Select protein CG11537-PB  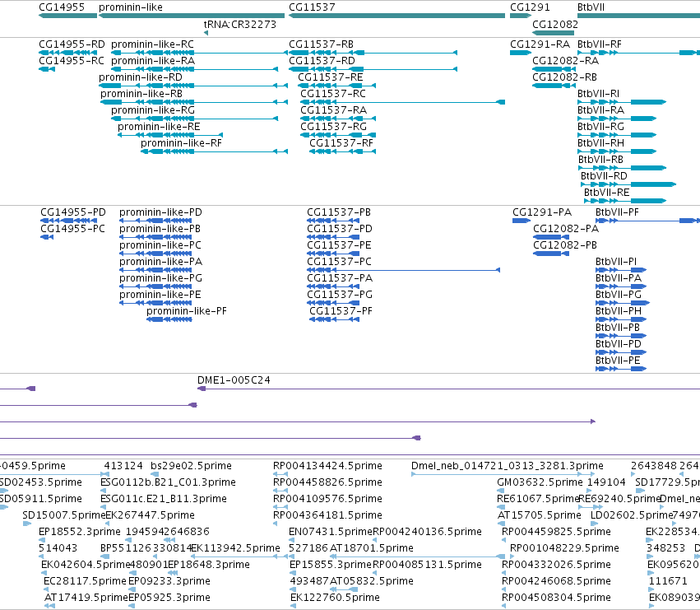[339, 212]
